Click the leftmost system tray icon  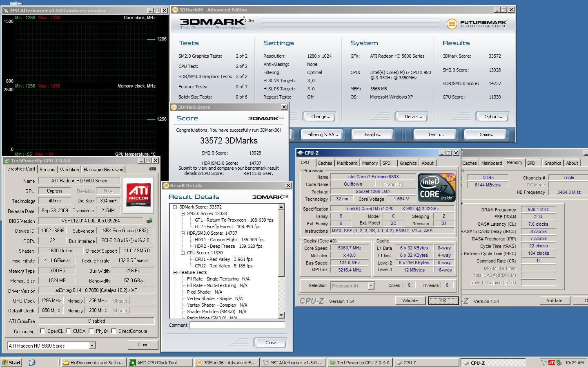(x=544, y=362)
